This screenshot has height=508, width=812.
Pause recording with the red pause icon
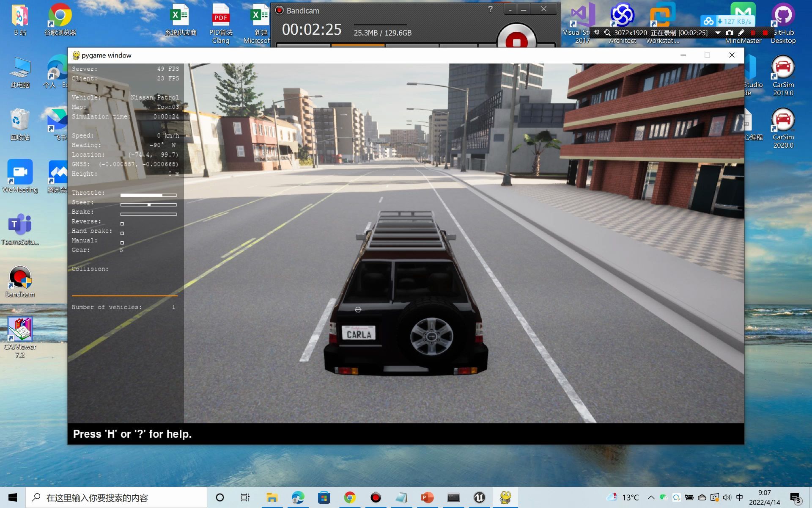753,33
